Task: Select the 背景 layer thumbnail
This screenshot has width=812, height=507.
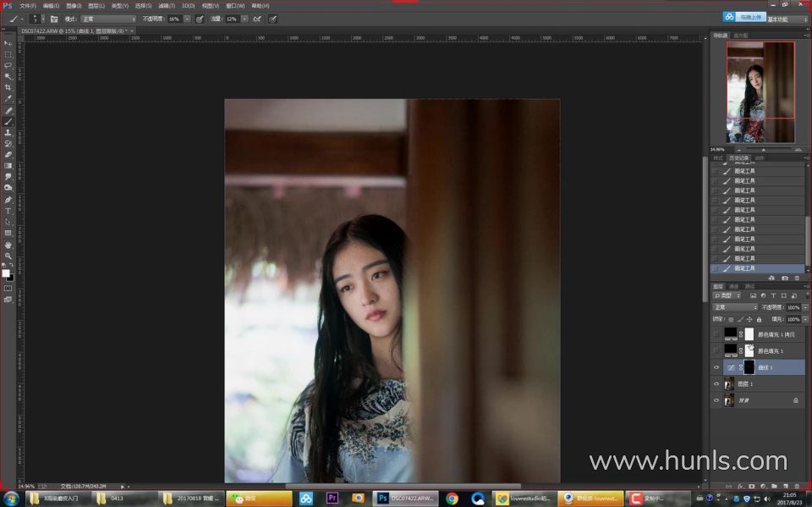Action: pos(729,400)
